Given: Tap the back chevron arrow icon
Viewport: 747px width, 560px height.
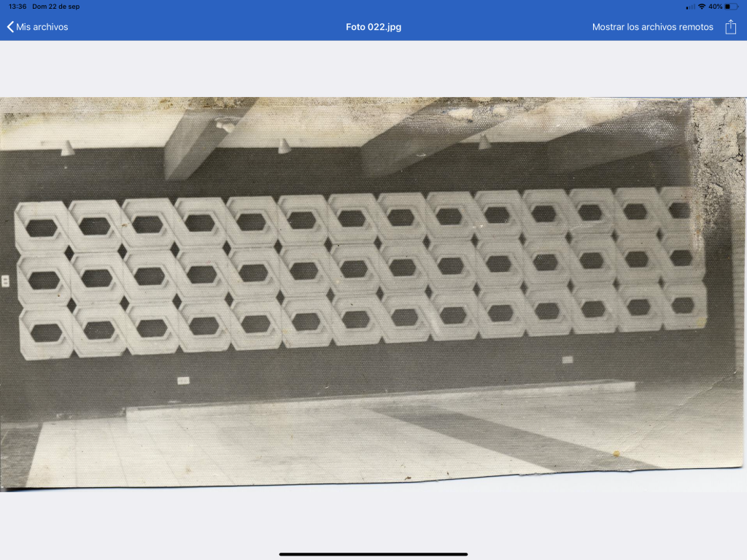Looking at the screenshot, I should point(10,27).
